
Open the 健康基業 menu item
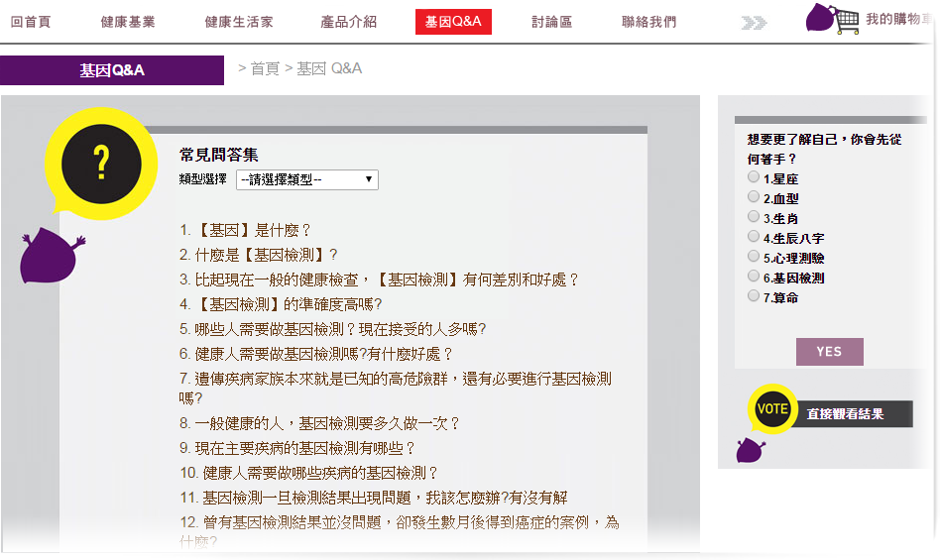click(x=128, y=22)
